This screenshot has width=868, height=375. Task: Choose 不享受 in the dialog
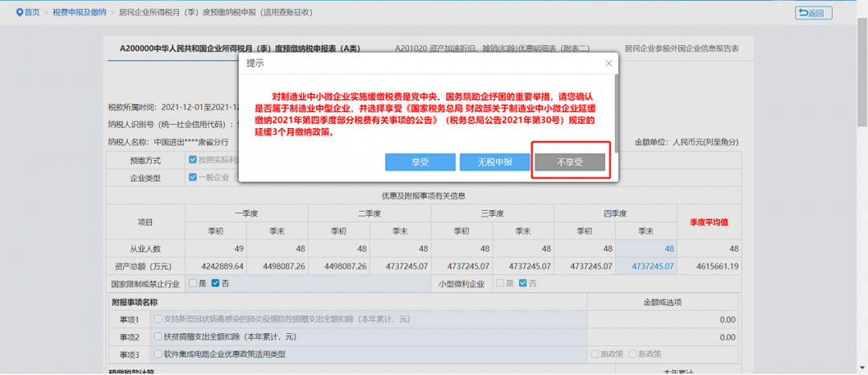(569, 162)
